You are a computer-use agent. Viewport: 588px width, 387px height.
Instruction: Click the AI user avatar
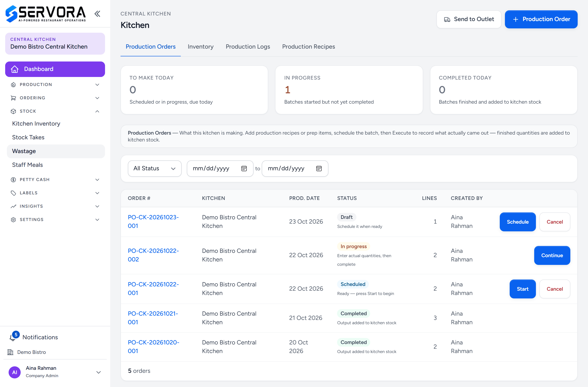15,372
